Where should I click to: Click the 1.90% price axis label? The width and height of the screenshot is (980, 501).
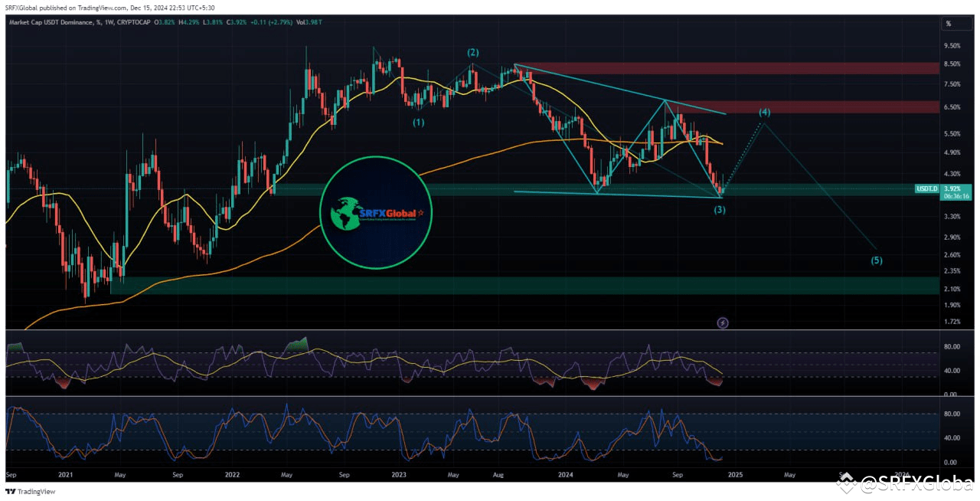pos(952,304)
